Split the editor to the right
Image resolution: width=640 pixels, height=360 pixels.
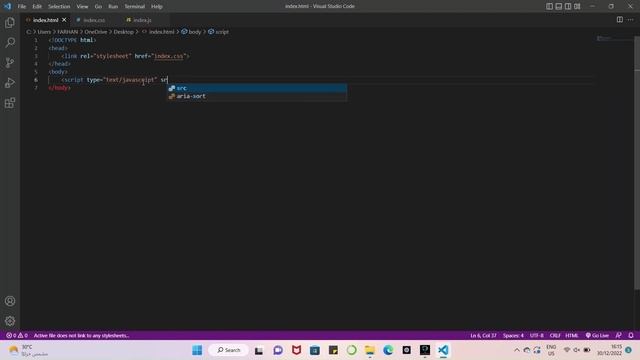click(x=620, y=20)
